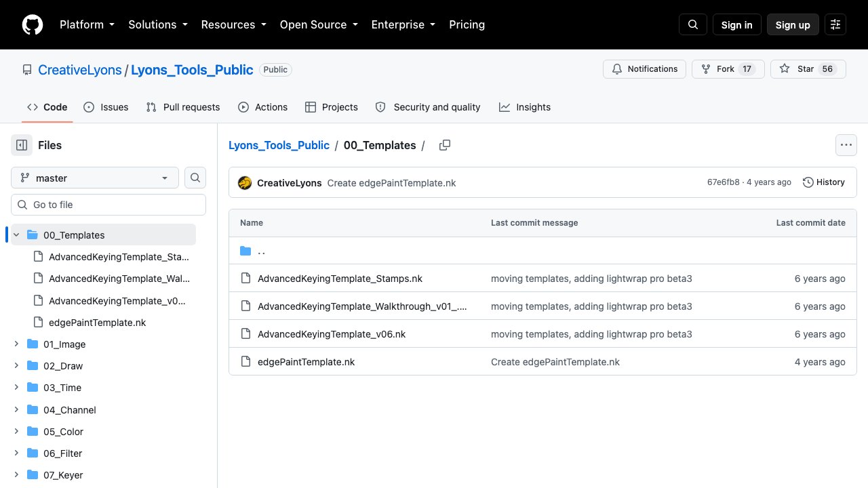
Task: Expand the 02_Draw folder chevron
Action: (16, 366)
